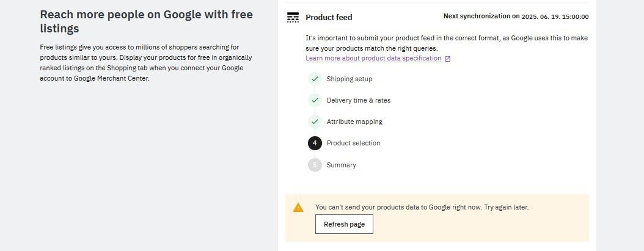This screenshot has width=644, height=251.
Task: Click the Product feed list icon
Action: (x=293, y=17)
